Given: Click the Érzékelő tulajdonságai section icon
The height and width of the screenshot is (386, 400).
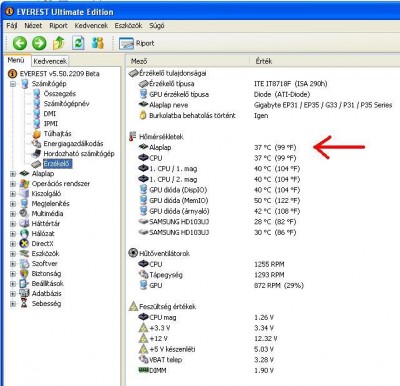Looking at the screenshot, I should [133, 73].
